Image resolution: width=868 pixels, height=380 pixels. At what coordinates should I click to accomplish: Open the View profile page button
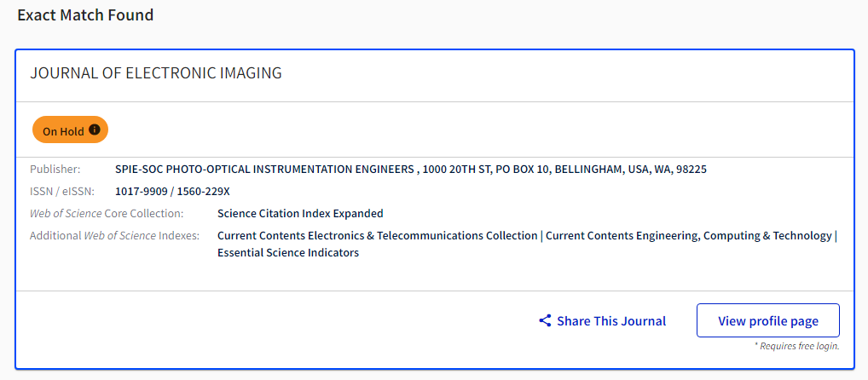point(767,321)
